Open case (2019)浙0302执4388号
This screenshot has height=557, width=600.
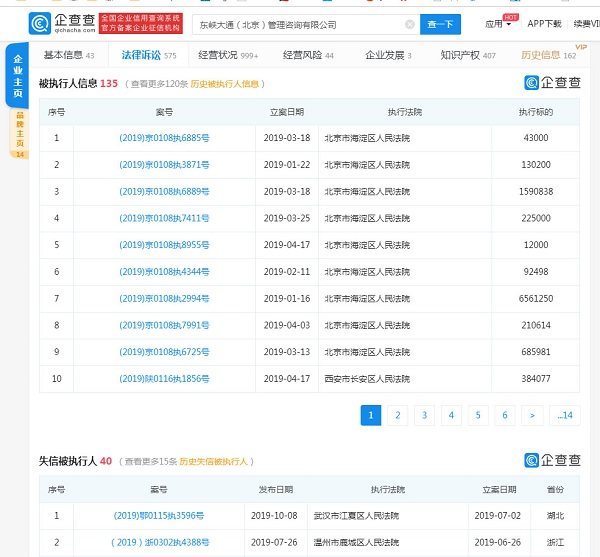(160, 542)
